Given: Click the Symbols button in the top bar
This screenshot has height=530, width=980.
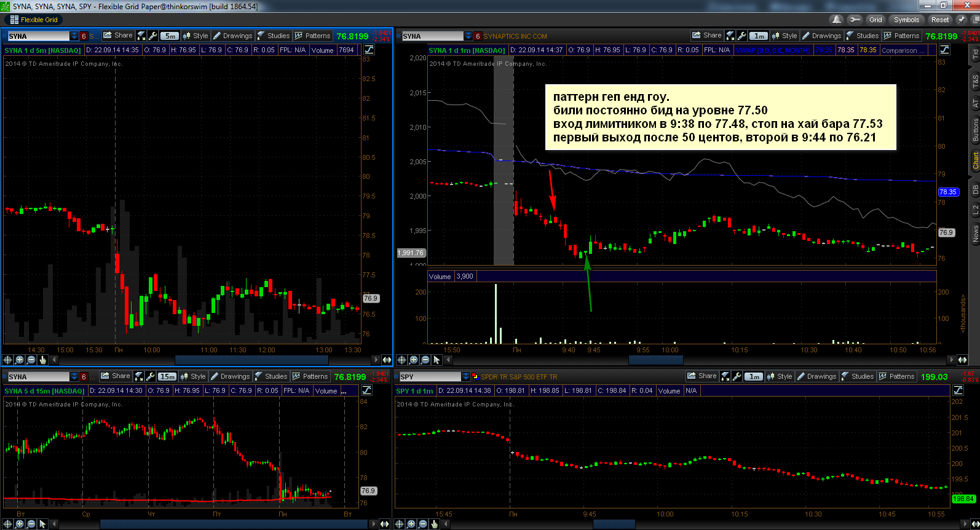Looking at the screenshot, I should pos(906,20).
